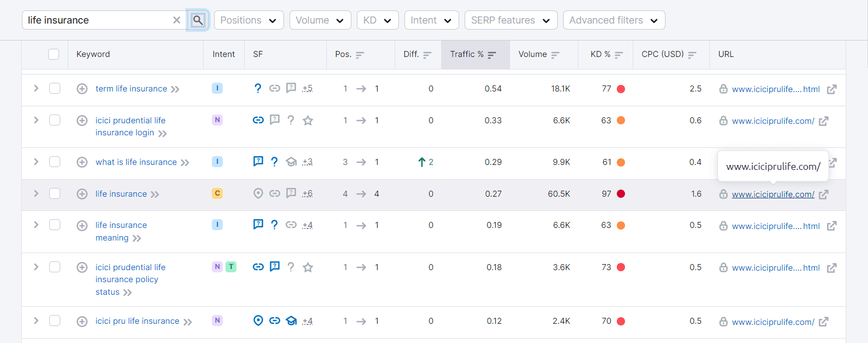
Task: Check the 'icici prudential life insurance login' checkbox
Action: (x=55, y=120)
